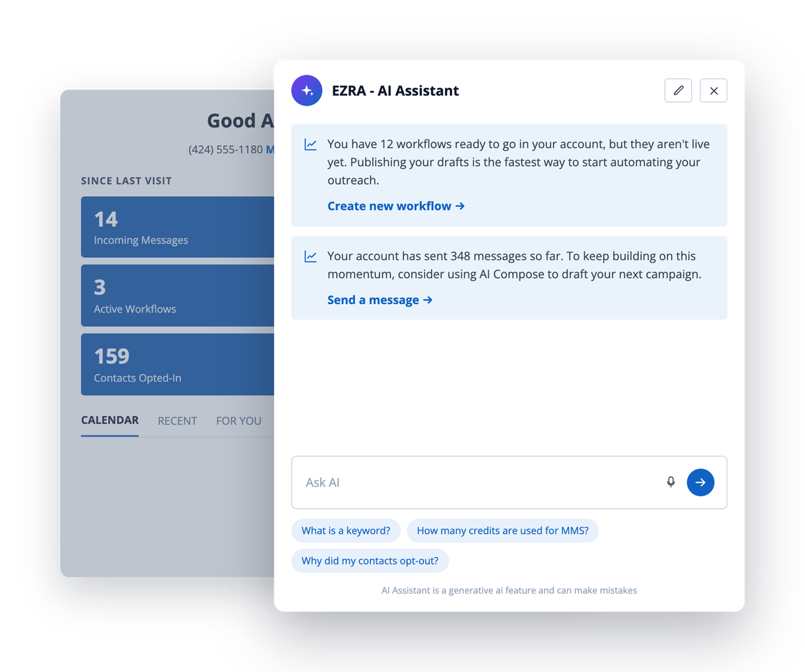Screen dimensions: 805x672
Task: Click the 348 messages insight text
Action: pyautogui.click(x=515, y=265)
